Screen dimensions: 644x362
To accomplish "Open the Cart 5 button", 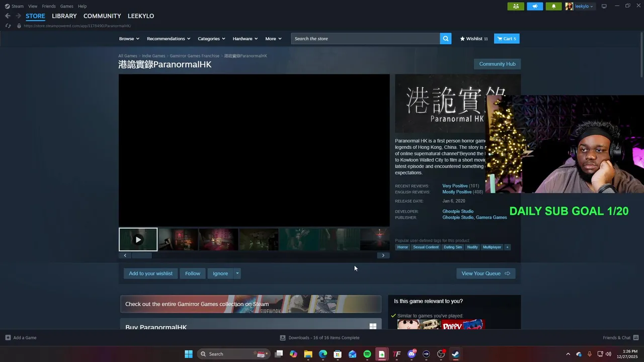I will pos(507,39).
